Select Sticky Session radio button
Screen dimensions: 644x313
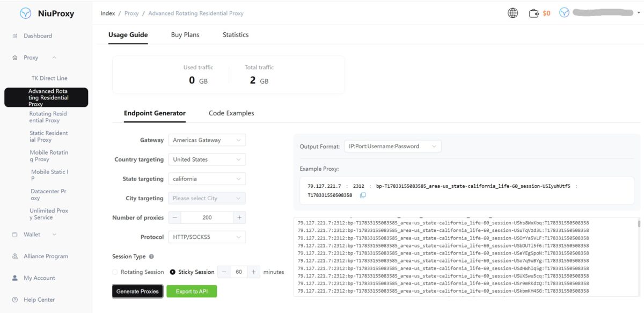173,272
